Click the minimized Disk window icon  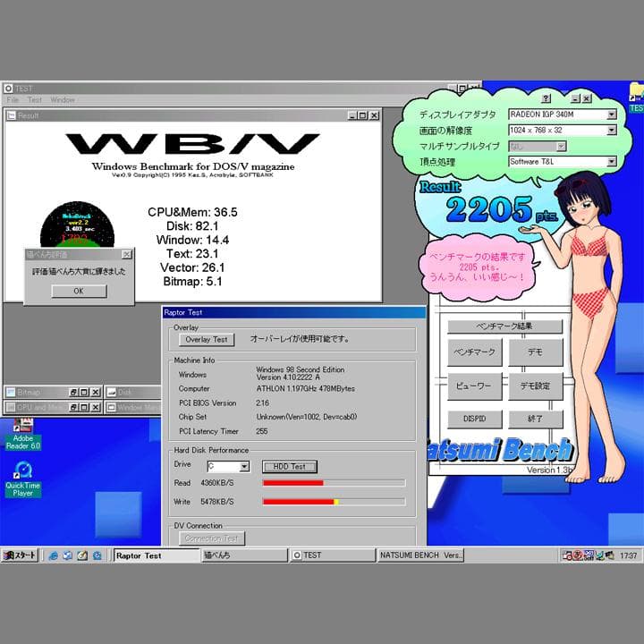[x=111, y=393]
